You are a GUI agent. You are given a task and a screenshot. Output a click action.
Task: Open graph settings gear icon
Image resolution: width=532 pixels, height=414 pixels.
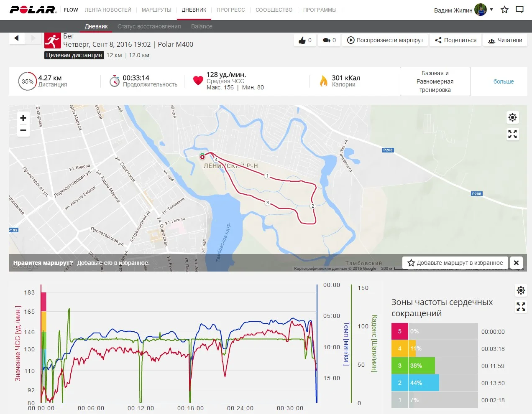click(521, 290)
